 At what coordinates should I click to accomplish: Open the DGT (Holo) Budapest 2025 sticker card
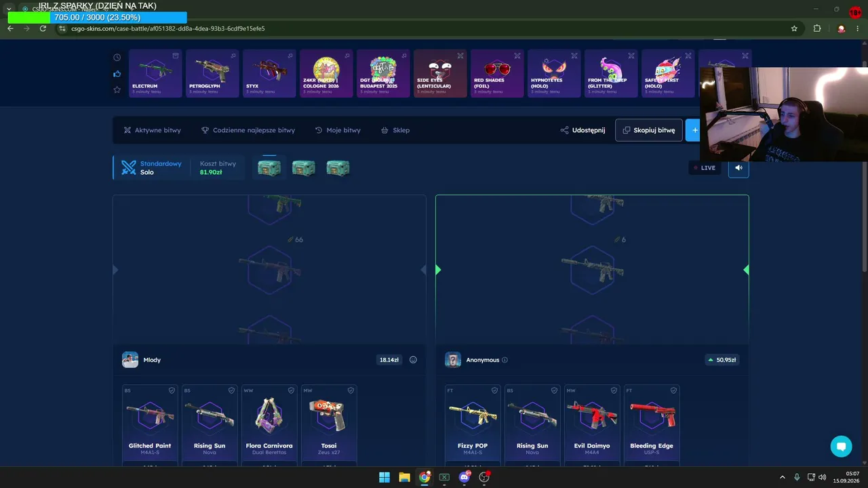383,73
